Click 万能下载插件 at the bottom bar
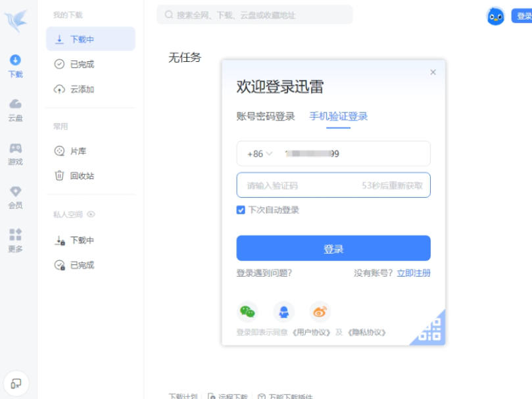532x399 pixels. pos(285,396)
